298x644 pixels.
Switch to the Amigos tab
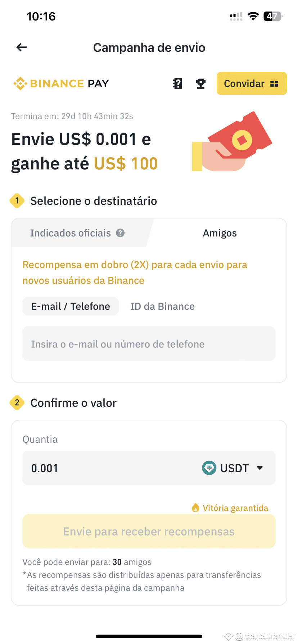click(x=220, y=233)
